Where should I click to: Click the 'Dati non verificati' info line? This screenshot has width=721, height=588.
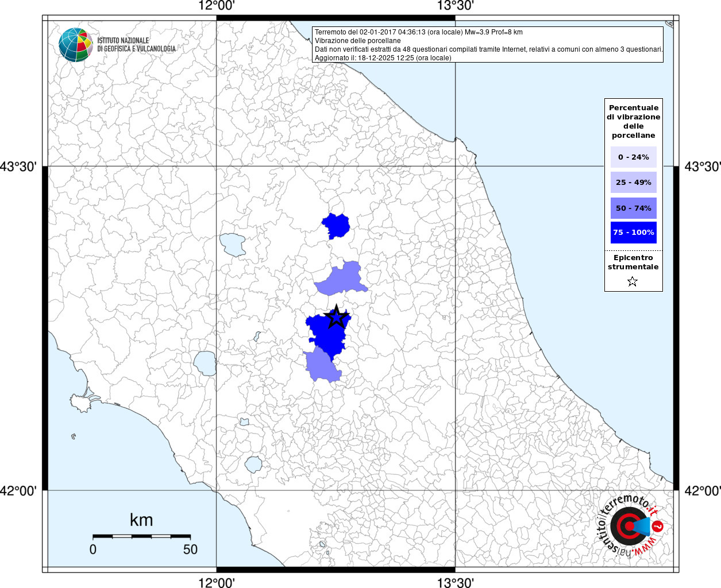point(489,49)
